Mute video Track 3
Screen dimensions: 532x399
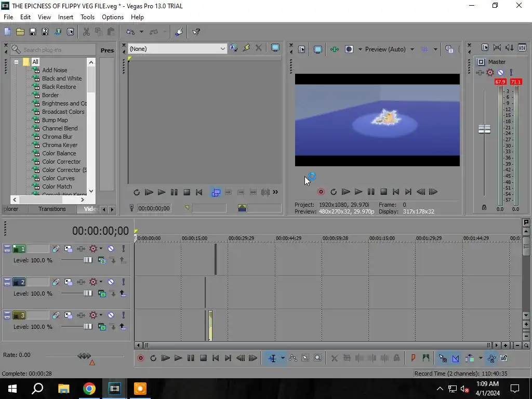(111, 315)
